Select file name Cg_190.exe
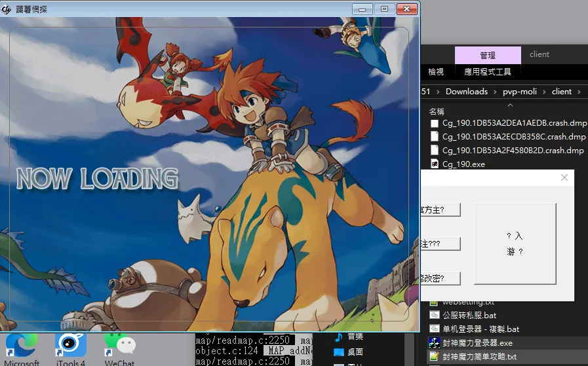The height and width of the screenshot is (366, 588). [463, 164]
